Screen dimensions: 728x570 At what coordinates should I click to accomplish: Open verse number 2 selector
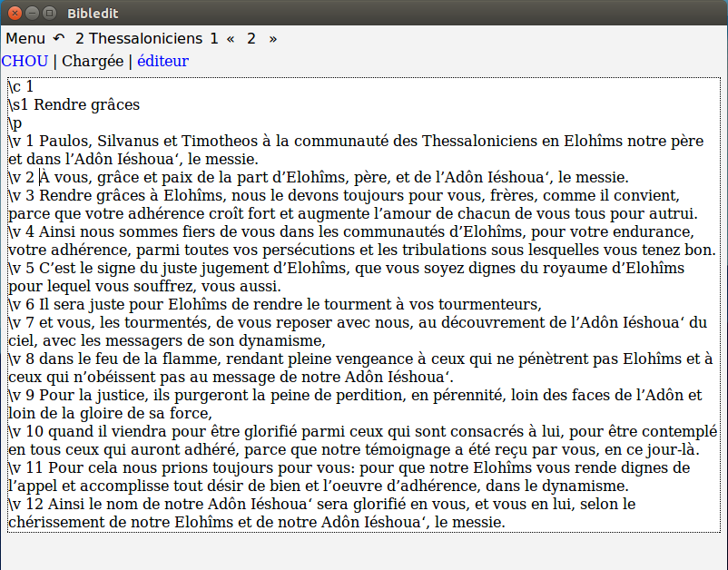[x=251, y=38]
